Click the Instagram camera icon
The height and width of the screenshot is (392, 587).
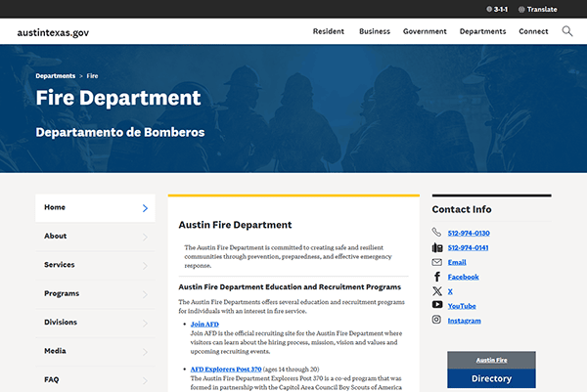tap(436, 320)
